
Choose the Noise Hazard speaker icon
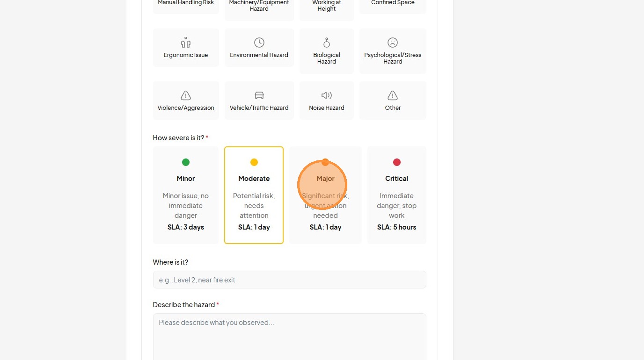click(327, 95)
